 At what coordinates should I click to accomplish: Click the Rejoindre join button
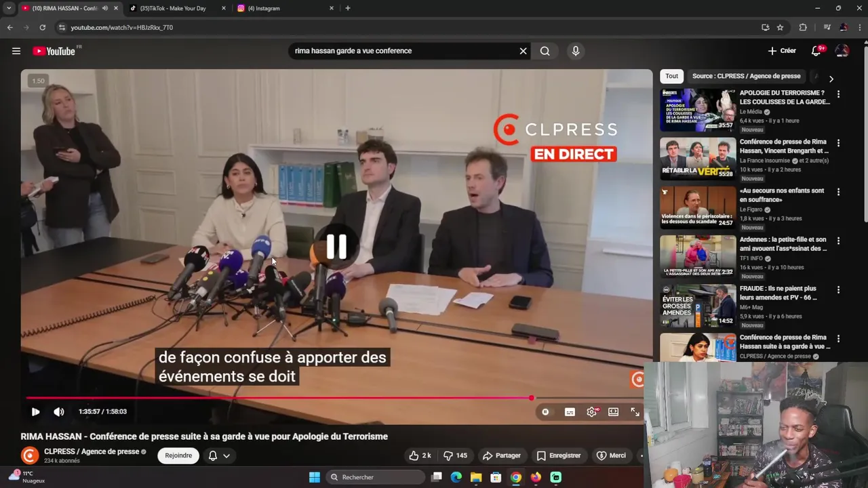(178, 455)
